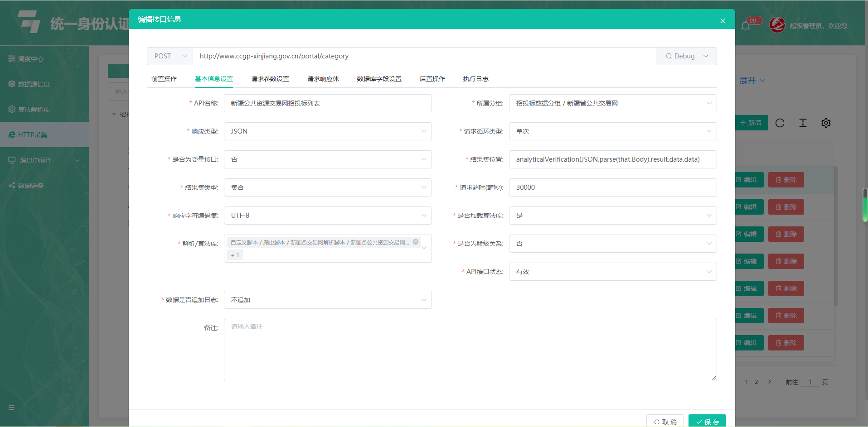The width and height of the screenshot is (868, 427).
Task: Click the next page arrow
Action: point(770,382)
